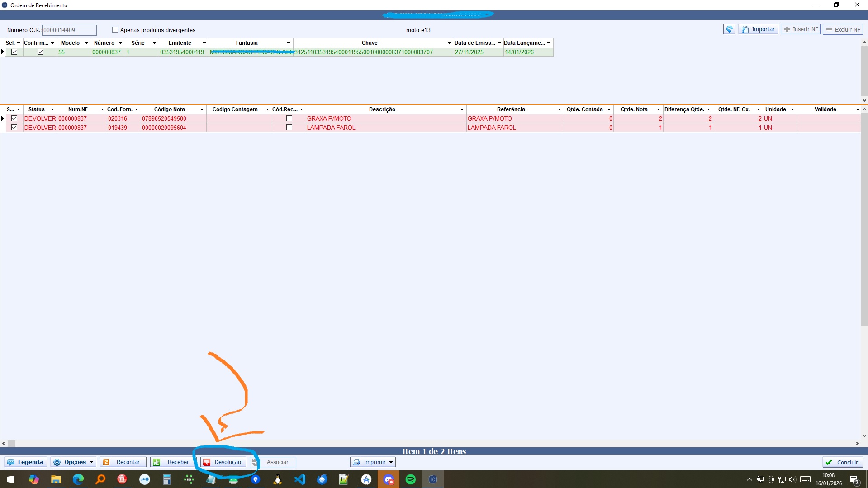Open Spotify from the taskbar

411,479
